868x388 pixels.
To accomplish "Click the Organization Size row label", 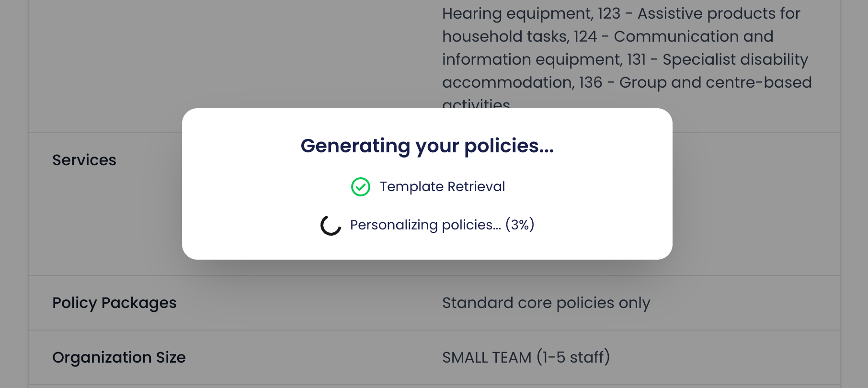I will [119, 357].
